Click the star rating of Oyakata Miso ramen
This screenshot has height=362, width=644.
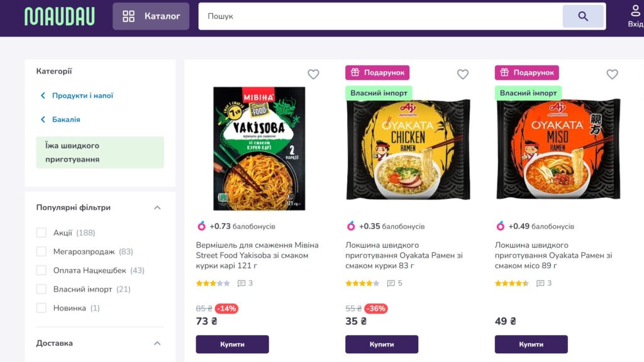(511, 283)
